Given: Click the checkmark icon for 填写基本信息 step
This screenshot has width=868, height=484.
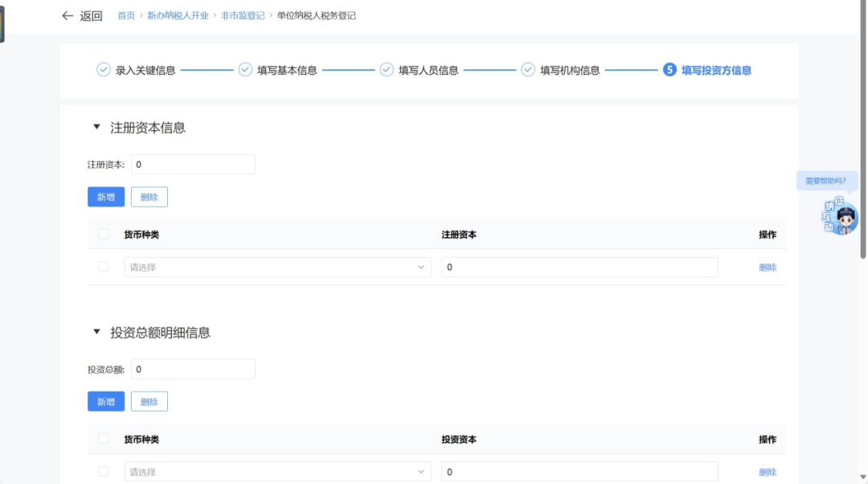Looking at the screenshot, I should (x=245, y=70).
